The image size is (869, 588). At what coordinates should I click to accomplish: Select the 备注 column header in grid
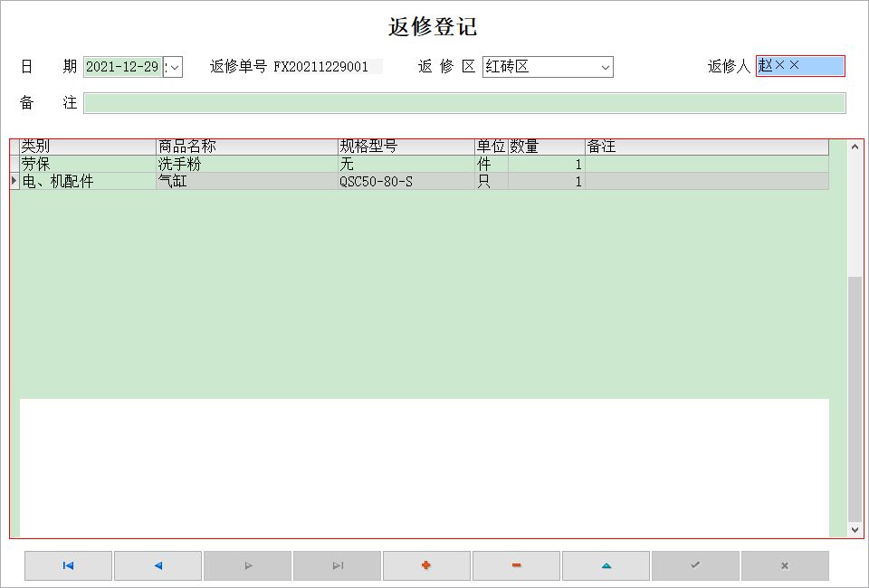click(707, 147)
